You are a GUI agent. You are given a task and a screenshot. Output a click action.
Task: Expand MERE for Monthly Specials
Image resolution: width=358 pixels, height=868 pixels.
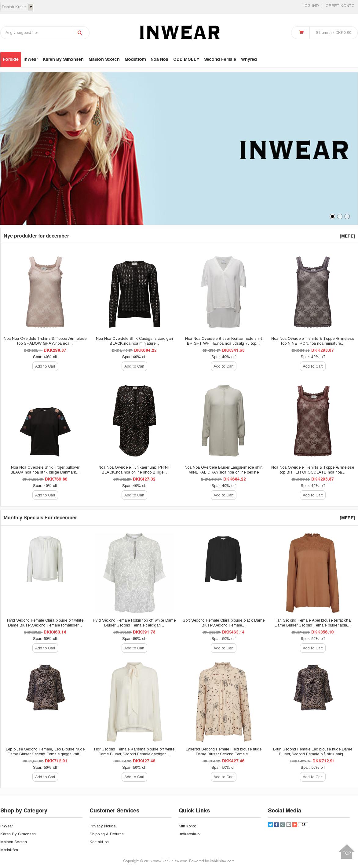pos(347,518)
